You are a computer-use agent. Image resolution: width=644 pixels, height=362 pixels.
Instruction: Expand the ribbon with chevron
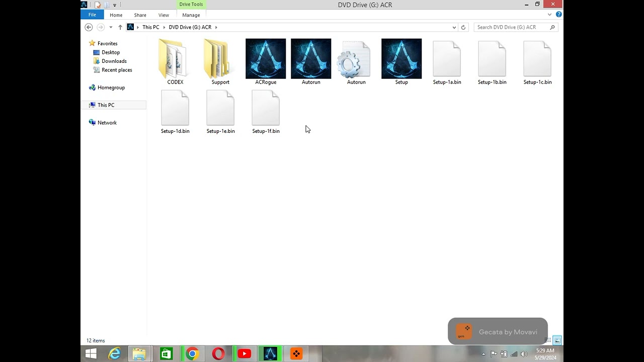[549, 15]
